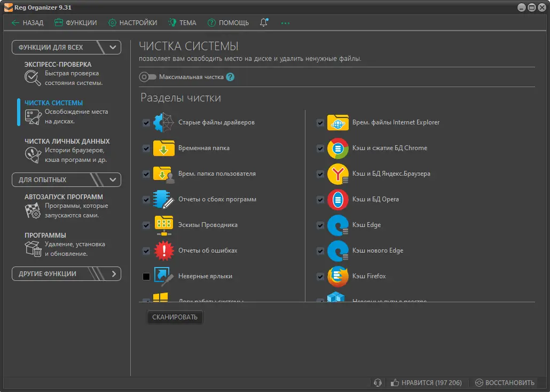Click the Разделы чистки heading
This screenshot has width=550, height=392.
click(180, 98)
